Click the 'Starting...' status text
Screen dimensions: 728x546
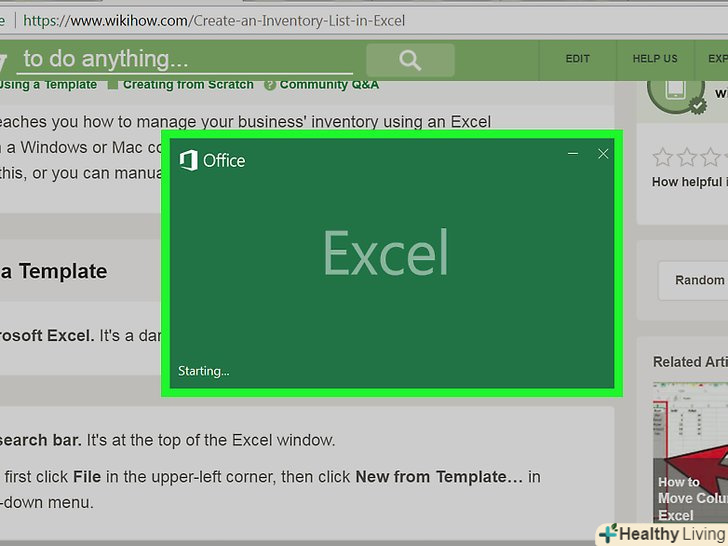pos(203,371)
